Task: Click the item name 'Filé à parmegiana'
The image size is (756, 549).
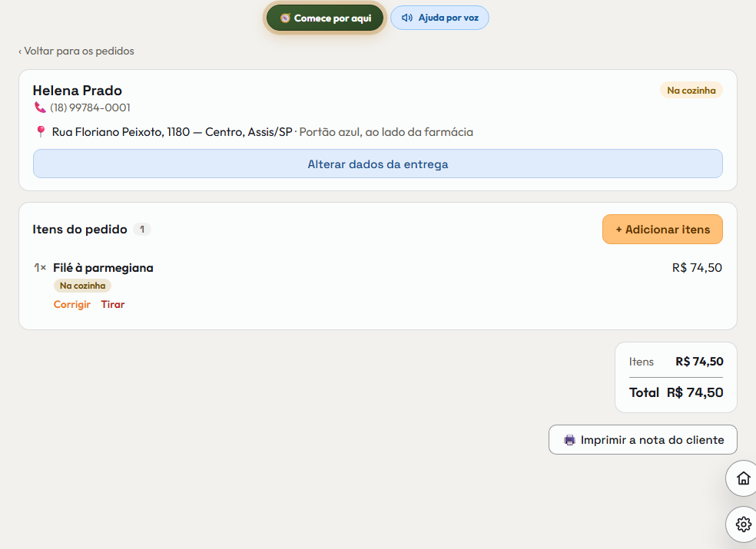Action: [x=103, y=268]
